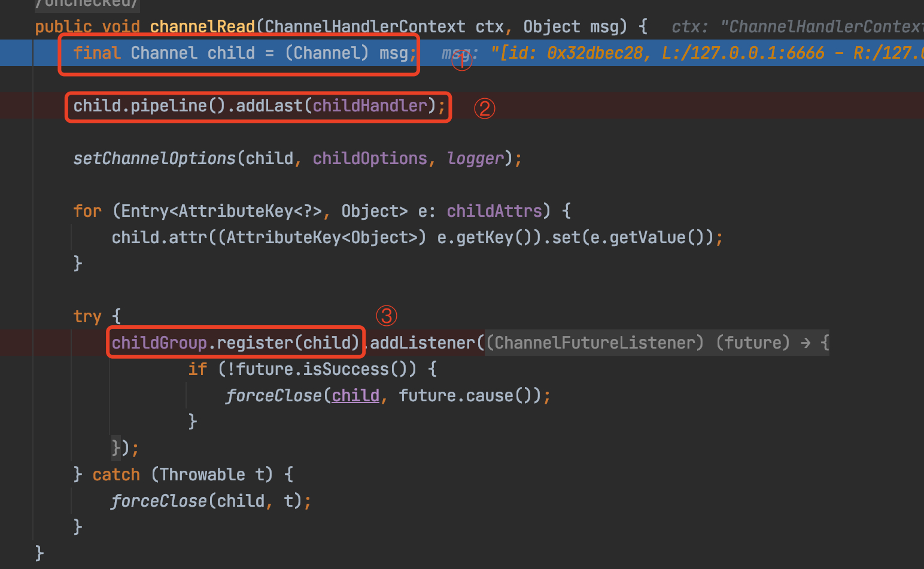Click the channelRead method name
This screenshot has height=569, width=924.
click(x=202, y=27)
